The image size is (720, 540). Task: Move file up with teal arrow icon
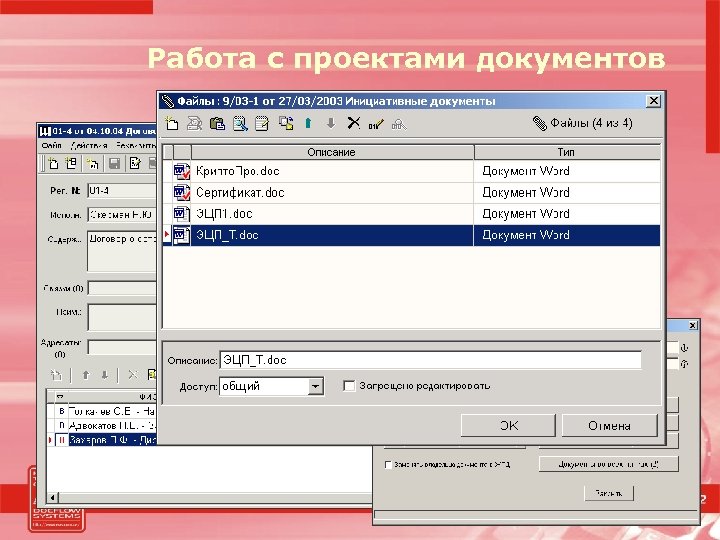point(308,123)
